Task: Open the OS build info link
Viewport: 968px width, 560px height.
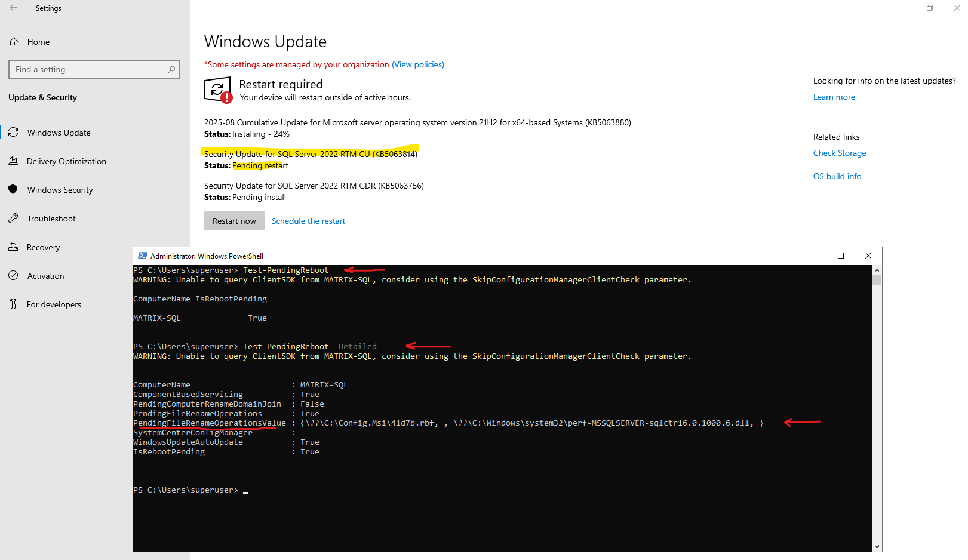Action: (x=837, y=176)
